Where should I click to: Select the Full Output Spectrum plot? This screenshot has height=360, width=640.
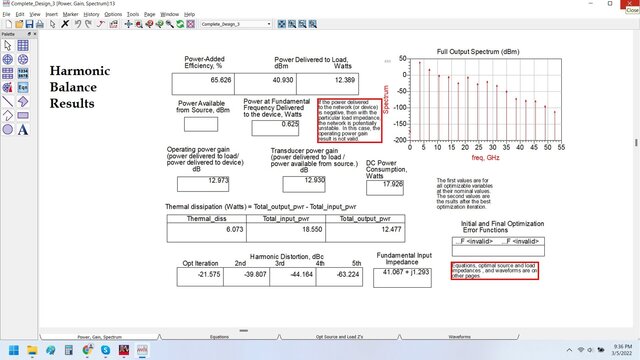[x=485, y=99]
